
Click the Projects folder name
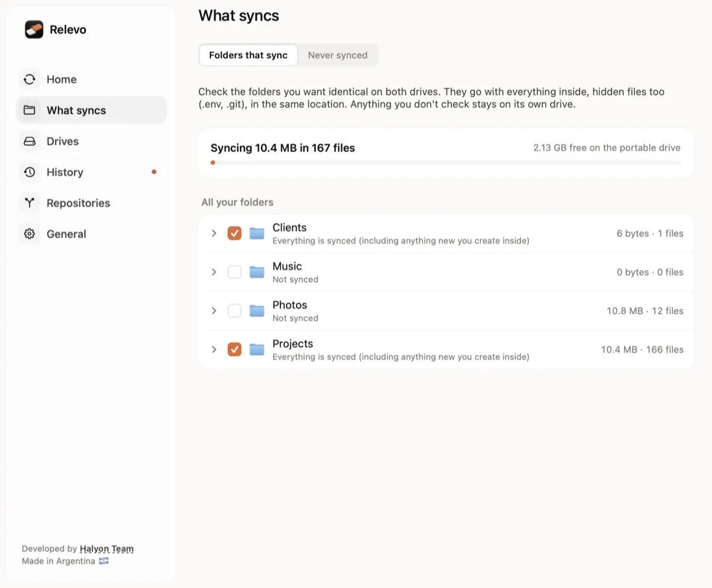293,343
